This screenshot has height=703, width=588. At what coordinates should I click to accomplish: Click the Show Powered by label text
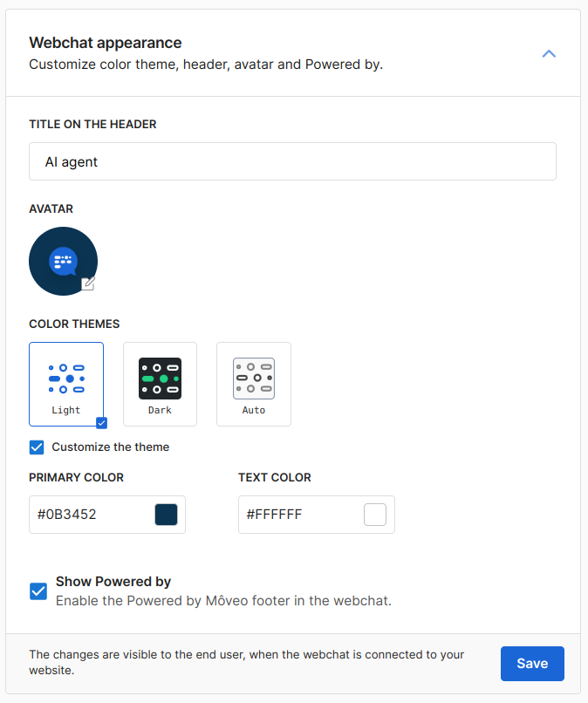click(113, 582)
